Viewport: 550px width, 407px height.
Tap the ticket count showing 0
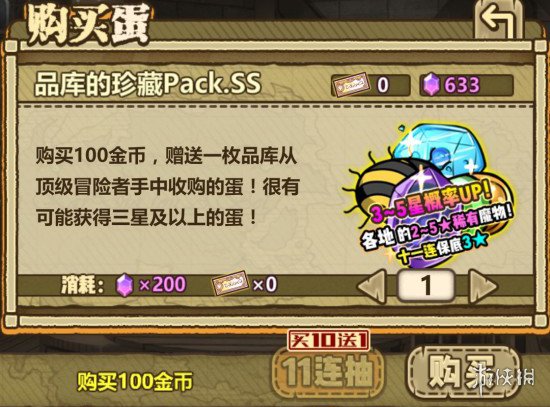tap(383, 85)
